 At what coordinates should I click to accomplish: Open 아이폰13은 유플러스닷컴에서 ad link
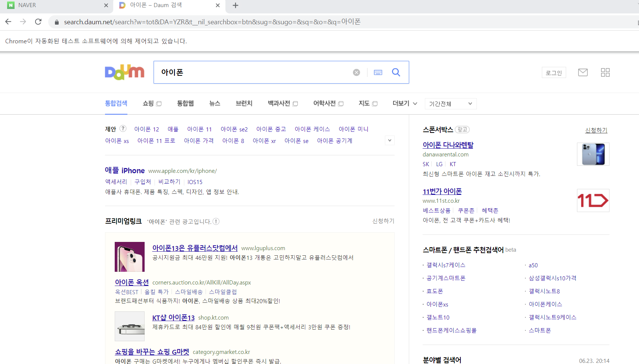tap(195, 248)
